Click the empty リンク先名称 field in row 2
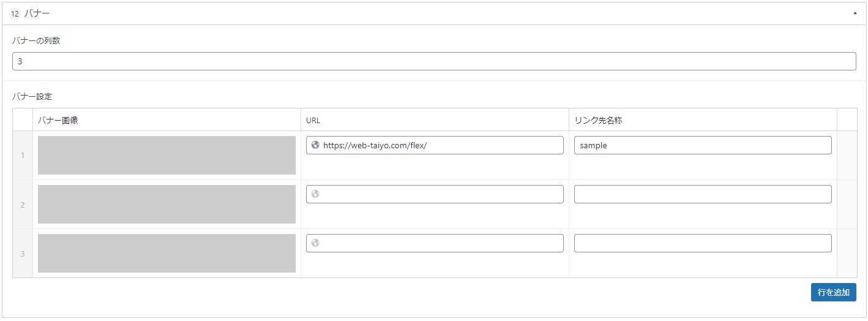 click(x=703, y=194)
